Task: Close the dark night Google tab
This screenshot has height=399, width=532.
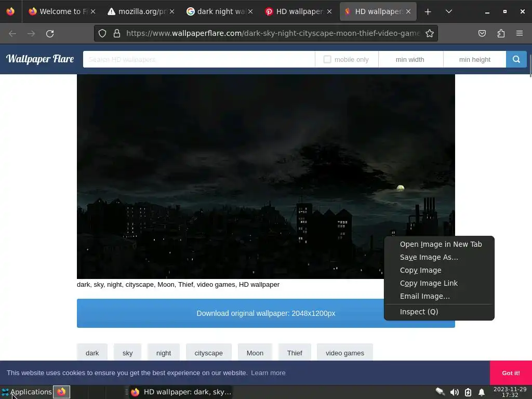Action: click(x=250, y=11)
